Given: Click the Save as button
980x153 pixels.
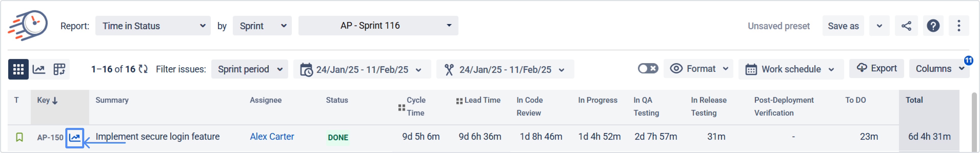Looking at the screenshot, I should (x=843, y=26).
